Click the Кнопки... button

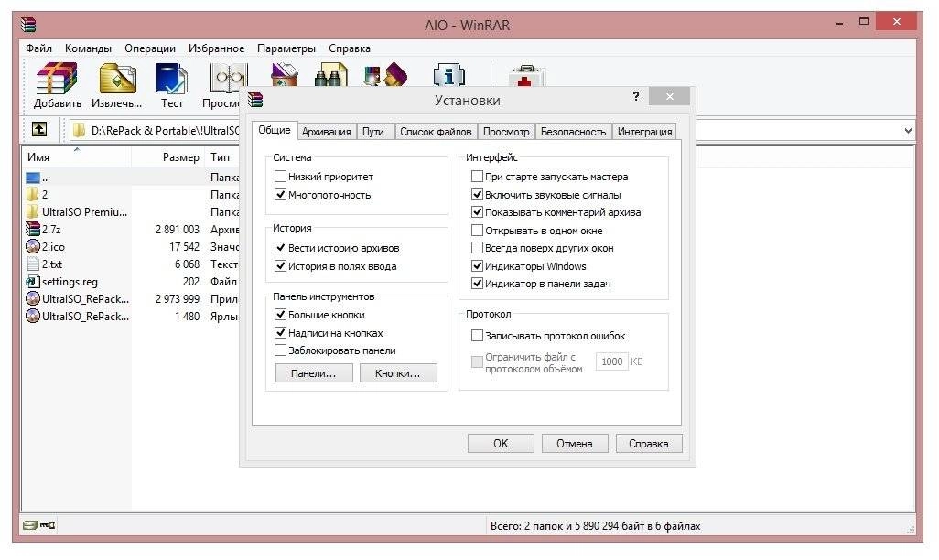[x=398, y=373]
